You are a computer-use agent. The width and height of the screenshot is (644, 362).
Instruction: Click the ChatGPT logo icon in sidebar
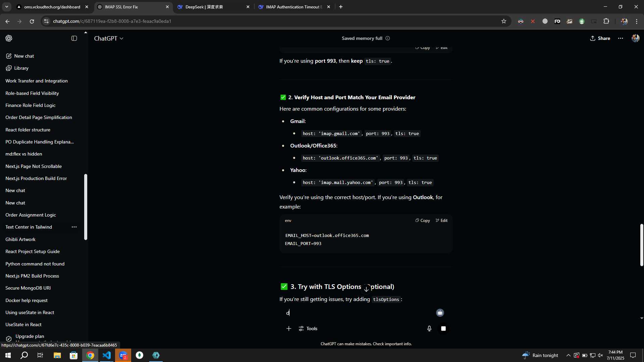(9, 38)
